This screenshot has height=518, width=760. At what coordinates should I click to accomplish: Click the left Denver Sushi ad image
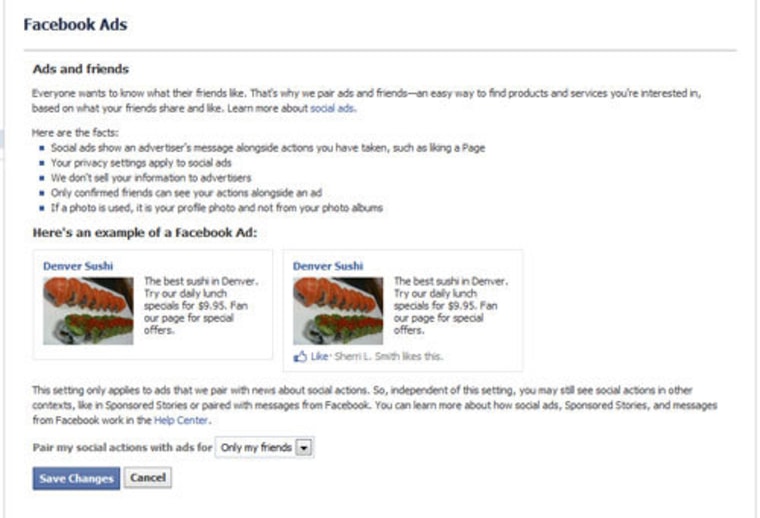[x=88, y=310]
